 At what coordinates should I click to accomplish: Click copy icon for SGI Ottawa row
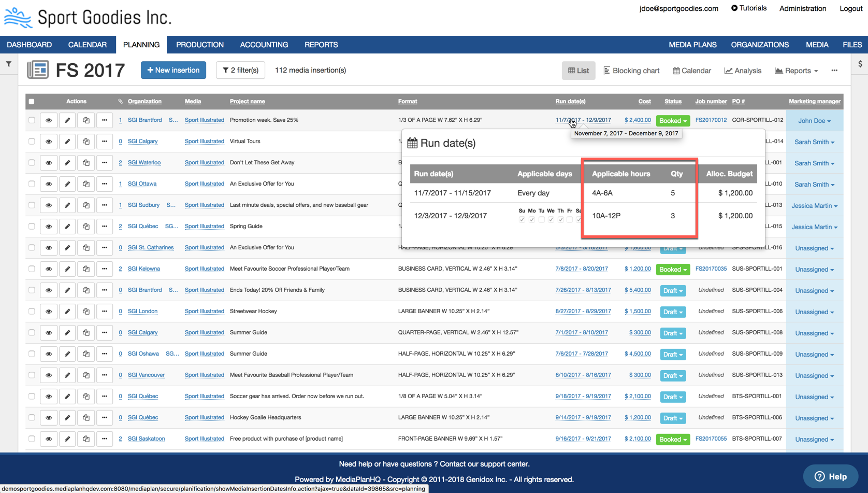pos(86,184)
